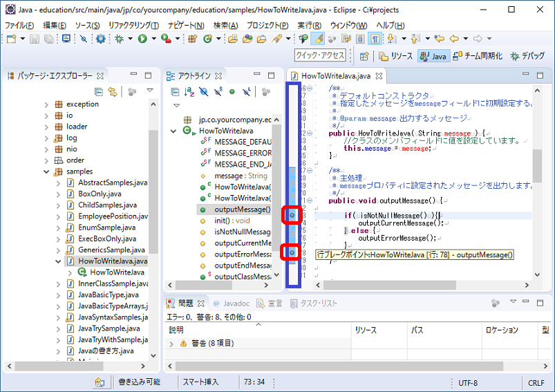Click the Package Explorer vertical scrollbar

click(153, 192)
